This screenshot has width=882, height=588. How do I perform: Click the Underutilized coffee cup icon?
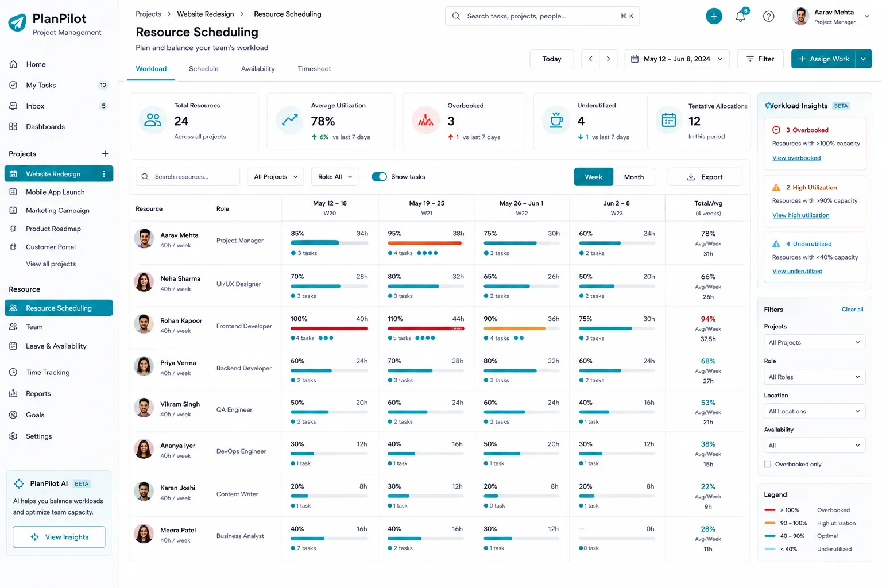pyautogui.click(x=556, y=120)
